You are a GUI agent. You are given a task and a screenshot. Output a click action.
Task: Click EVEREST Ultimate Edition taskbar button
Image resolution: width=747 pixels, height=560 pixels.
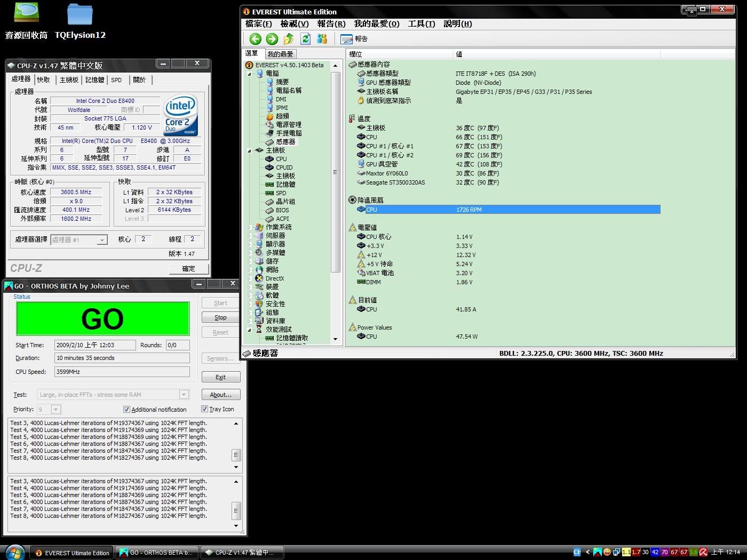tap(72, 553)
